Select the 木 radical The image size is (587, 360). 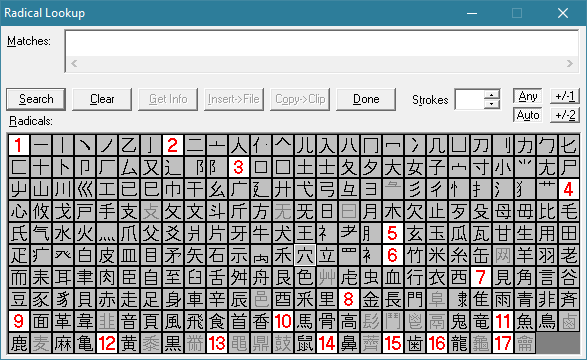pyautogui.click(x=393, y=211)
